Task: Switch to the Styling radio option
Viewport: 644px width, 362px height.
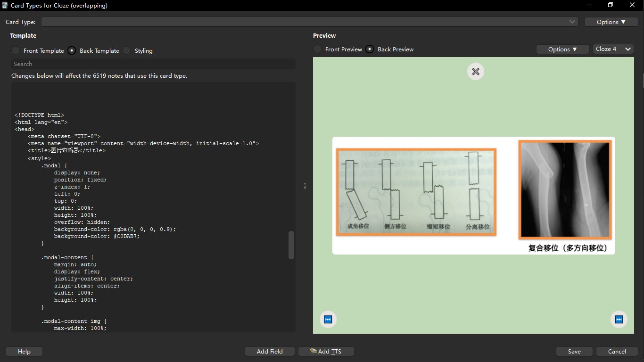Action: click(x=127, y=50)
